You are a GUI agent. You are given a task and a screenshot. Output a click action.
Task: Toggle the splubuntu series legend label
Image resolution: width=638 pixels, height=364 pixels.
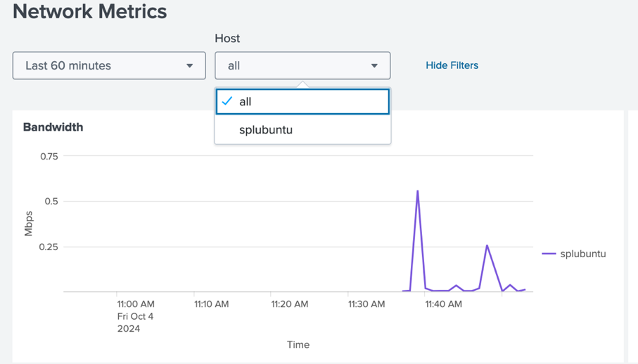[582, 254]
